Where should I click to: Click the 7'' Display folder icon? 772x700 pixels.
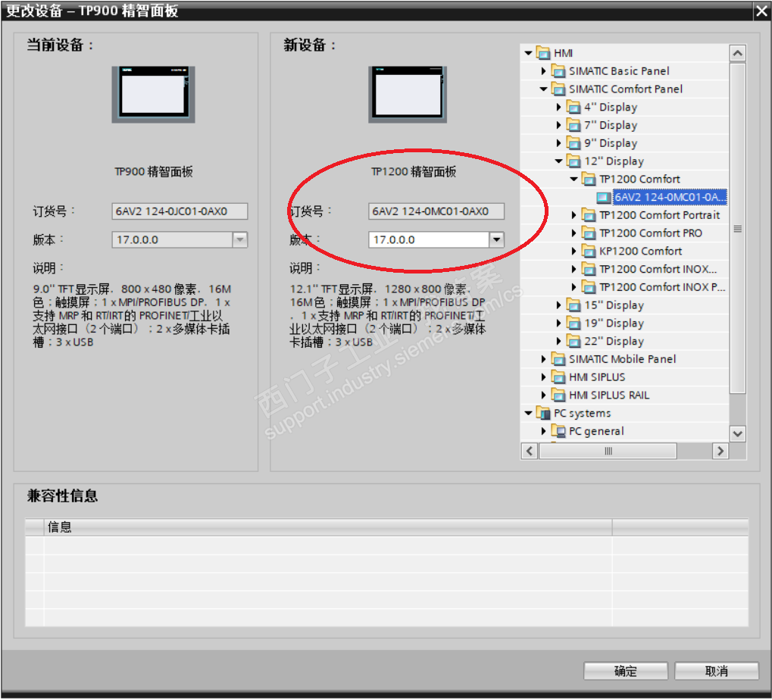click(x=574, y=126)
